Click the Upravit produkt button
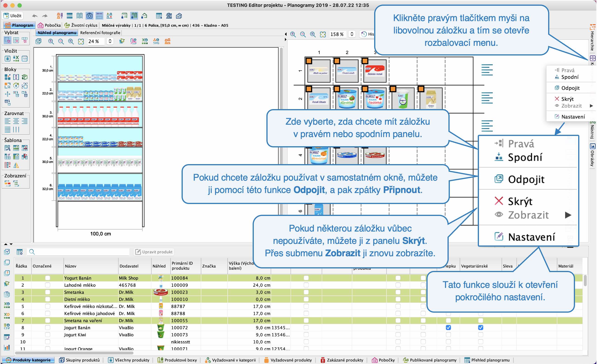Screen dimensions: 597x364 coord(154,252)
